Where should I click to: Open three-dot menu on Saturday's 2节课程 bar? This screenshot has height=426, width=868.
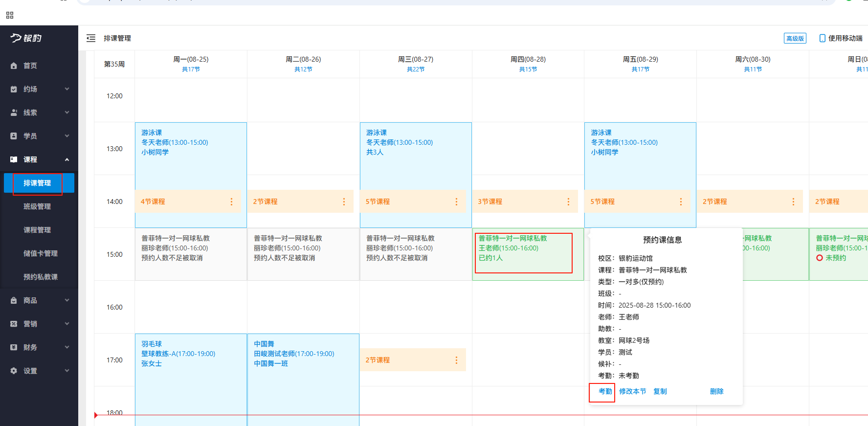click(x=793, y=202)
